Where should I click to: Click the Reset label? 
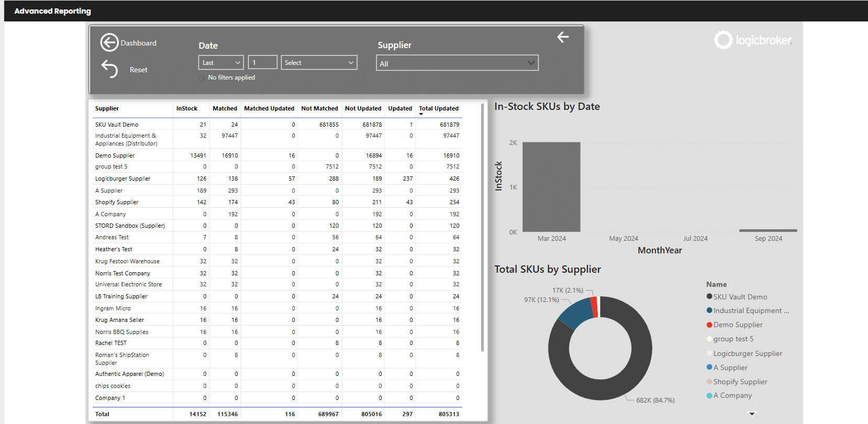(138, 70)
